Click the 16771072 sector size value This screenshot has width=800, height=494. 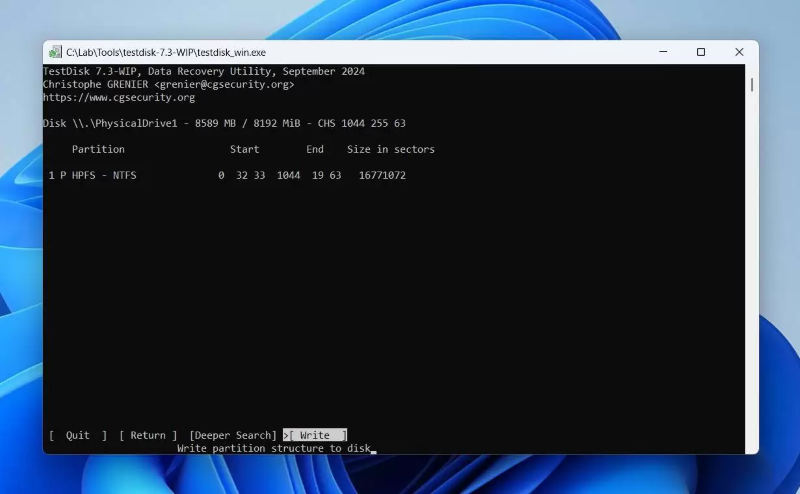pos(382,176)
